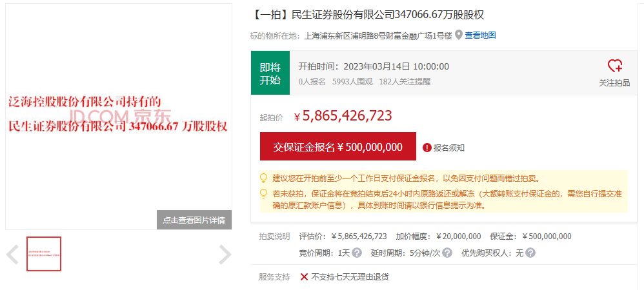Viewport: 644px width, 290px height.
Task: Click the 182人关注提醒 follower count
Action: (405, 81)
